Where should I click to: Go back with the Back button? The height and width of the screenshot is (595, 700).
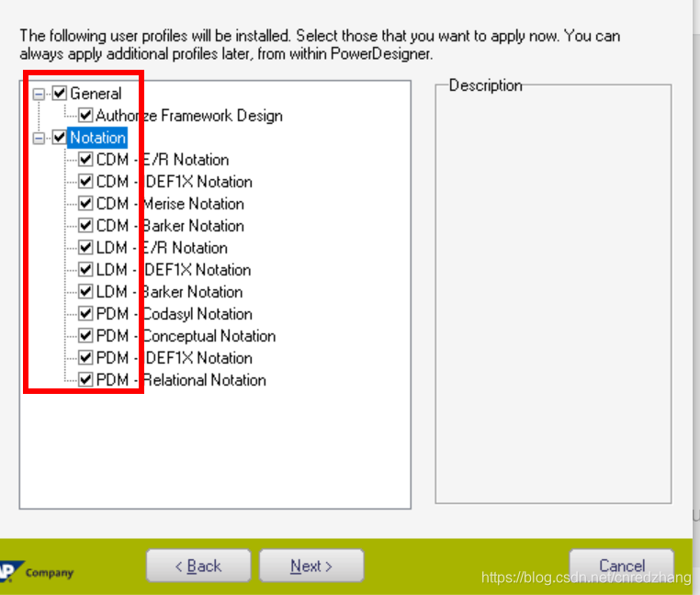pos(198,566)
